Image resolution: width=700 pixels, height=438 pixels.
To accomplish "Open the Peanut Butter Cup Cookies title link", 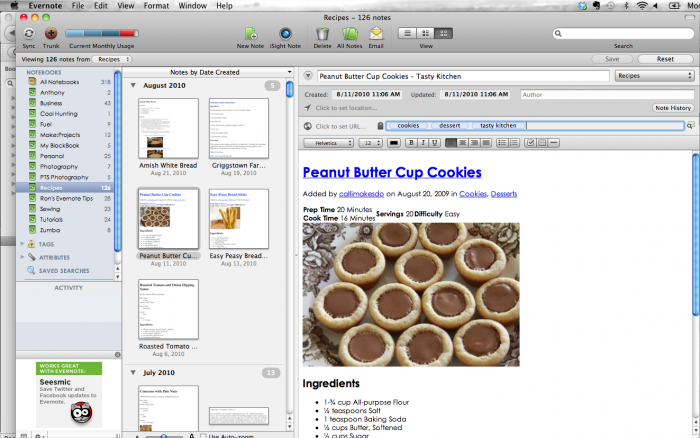I will point(392,172).
